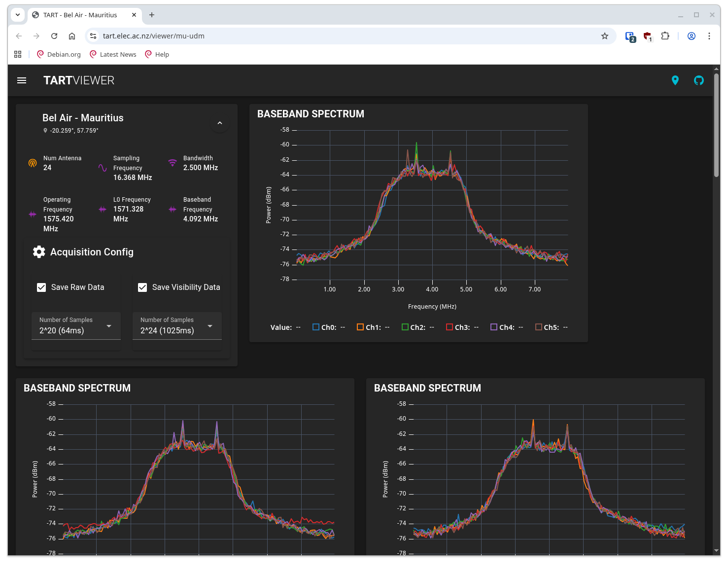Uncheck Save Visibility Data
Screen dimensions: 728x571
[142, 287]
